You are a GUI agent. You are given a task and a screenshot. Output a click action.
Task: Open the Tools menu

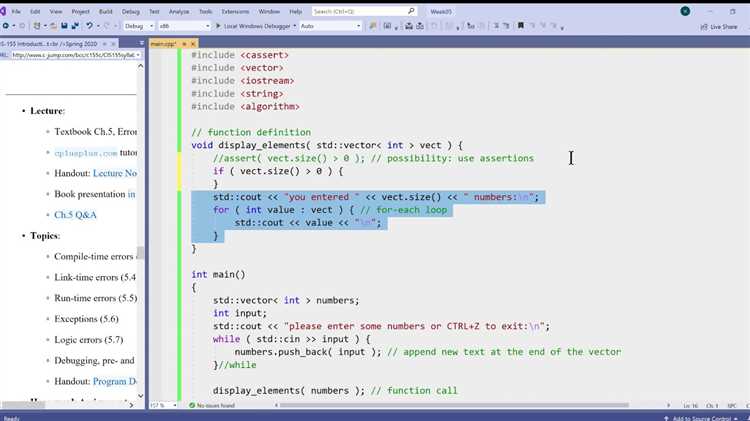[x=205, y=11]
